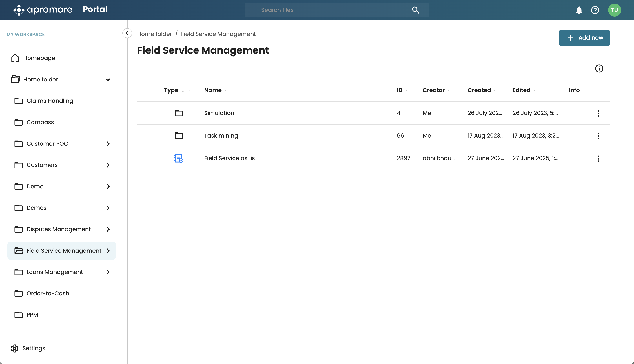Click creator cell abhi.bhau...
The image size is (634, 364).
[438, 158]
